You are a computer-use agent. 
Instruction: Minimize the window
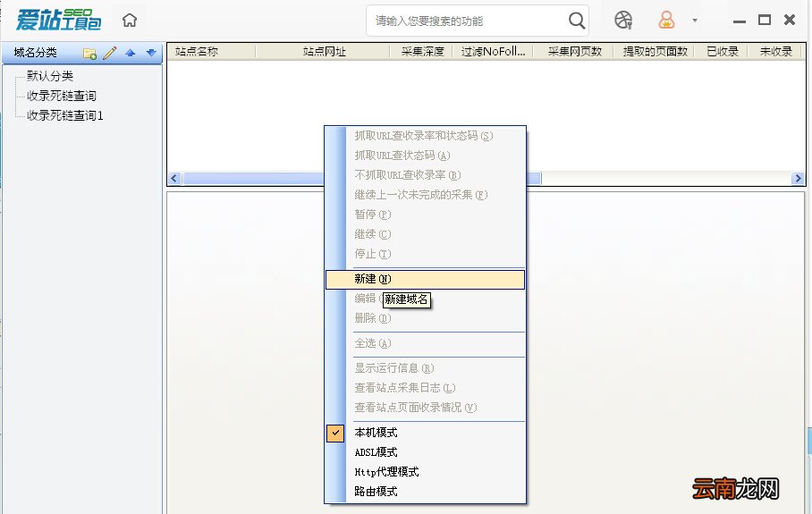pos(740,21)
